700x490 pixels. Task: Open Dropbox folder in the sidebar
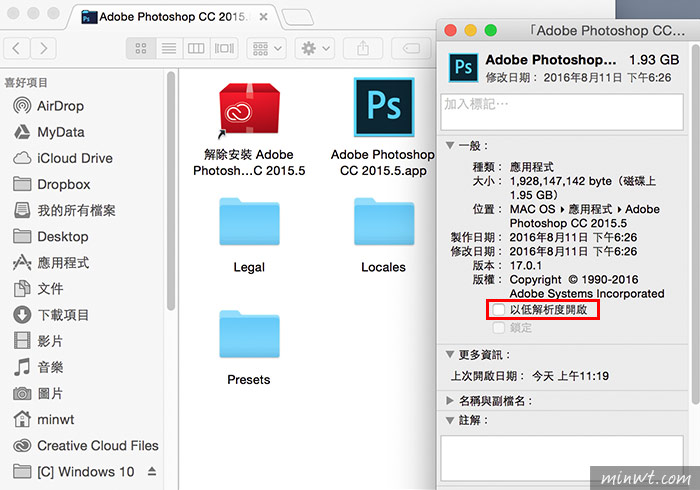click(51, 184)
